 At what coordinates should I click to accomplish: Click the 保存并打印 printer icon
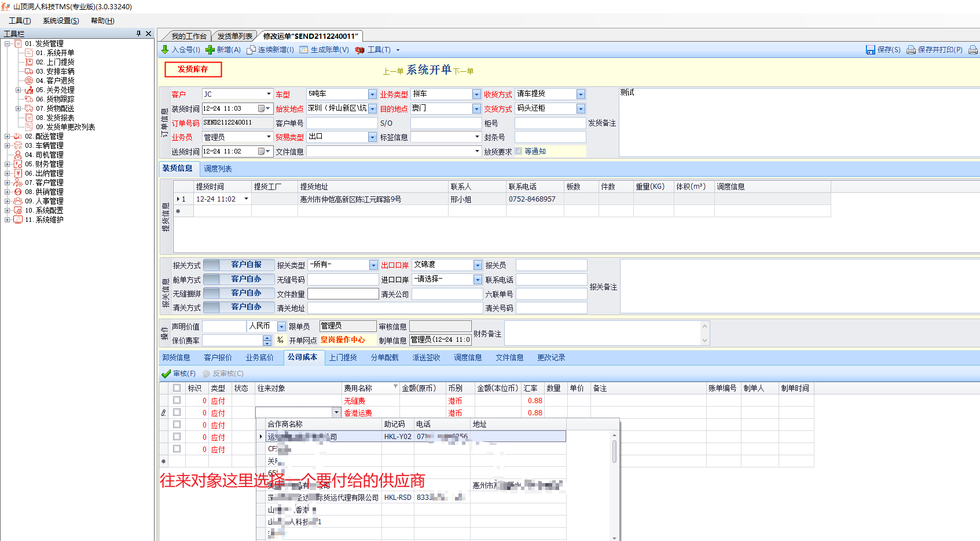coord(911,50)
